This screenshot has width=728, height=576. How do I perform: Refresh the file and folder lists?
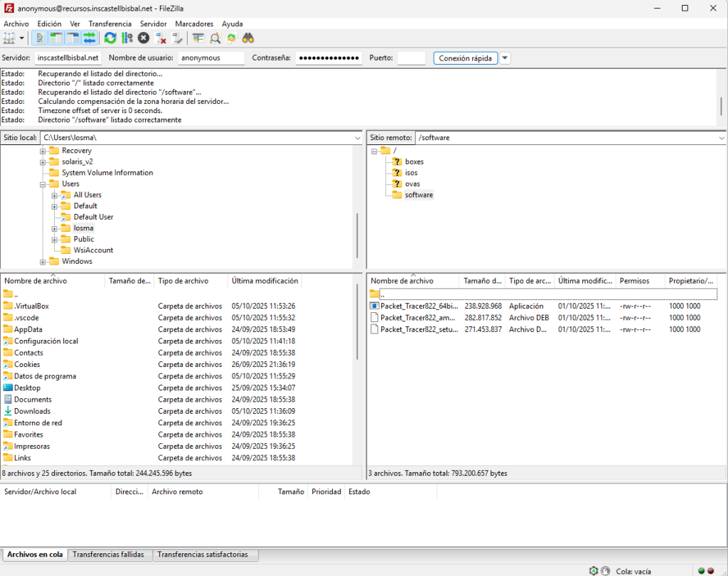tap(110, 38)
